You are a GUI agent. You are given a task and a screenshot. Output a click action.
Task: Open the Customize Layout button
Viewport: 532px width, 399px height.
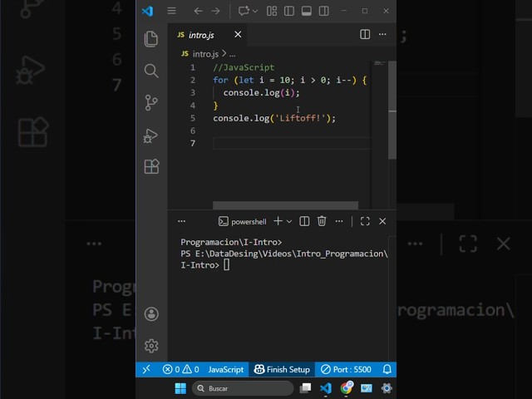[x=272, y=11]
